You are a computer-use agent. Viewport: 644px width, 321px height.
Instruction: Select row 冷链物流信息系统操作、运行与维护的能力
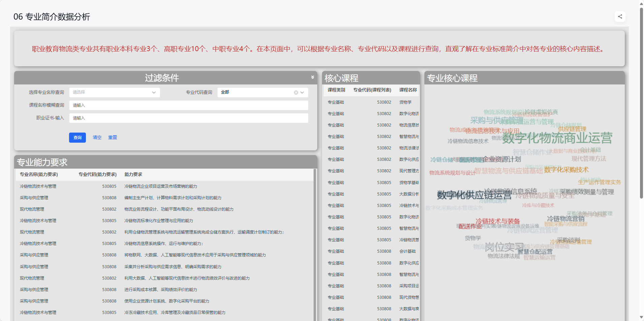[164, 244]
